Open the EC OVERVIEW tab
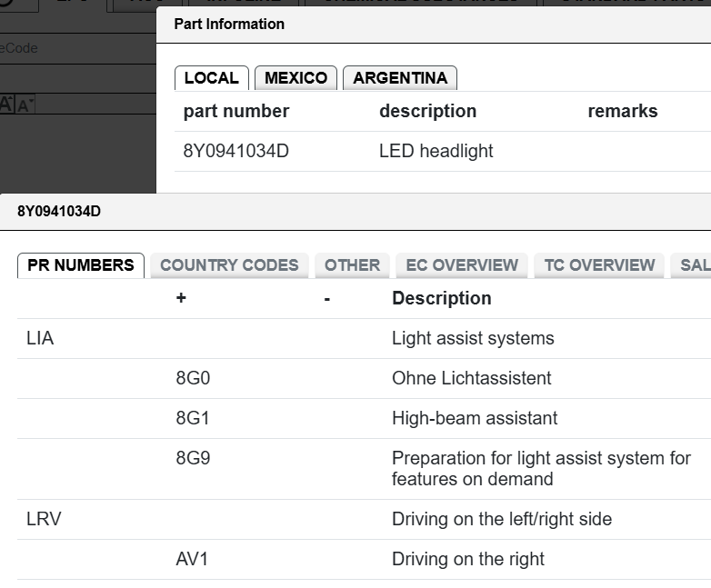Image resolution: width=711 pixels, height=588 pixels. [x=462, y=265]
